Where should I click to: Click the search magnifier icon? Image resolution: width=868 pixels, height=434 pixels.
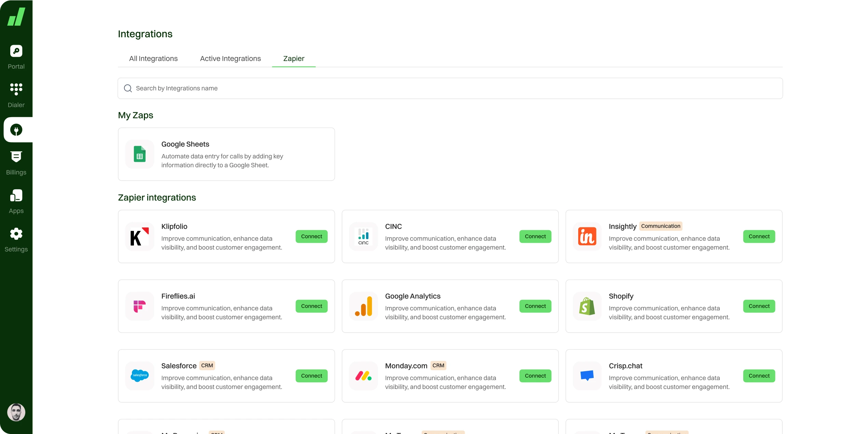(128, 88)
